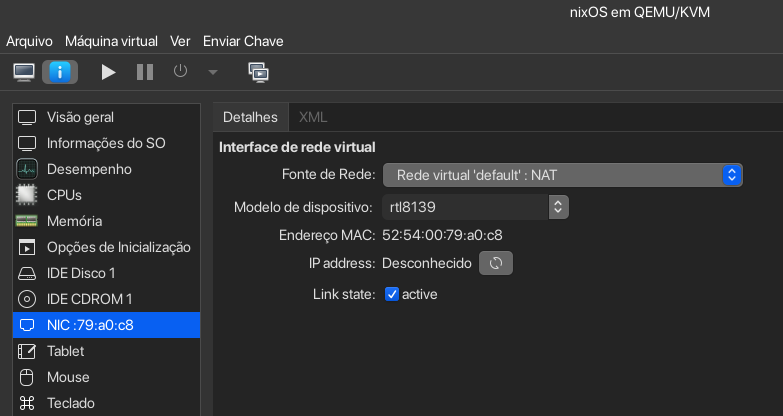Select Visão geral in hardware list
This screenshot has width=783, height=416.
click(106, 117)
